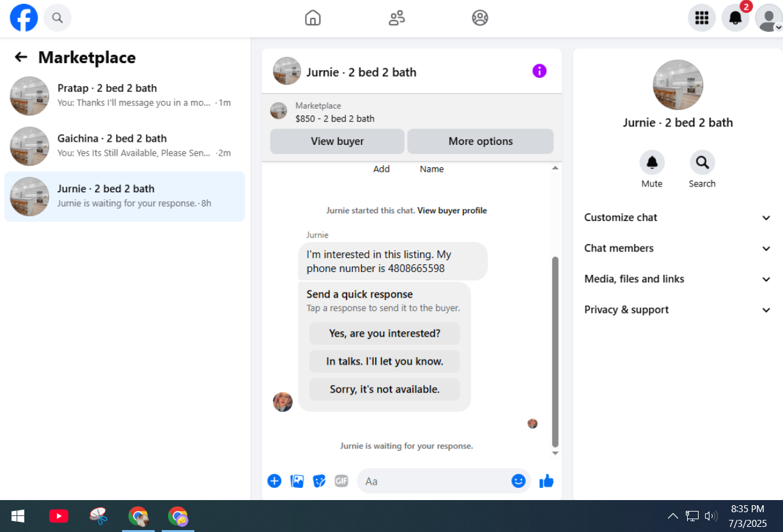Click chat scrollbar up arrow
This screenshot has height=532, width=783.
tap(555, 168)
